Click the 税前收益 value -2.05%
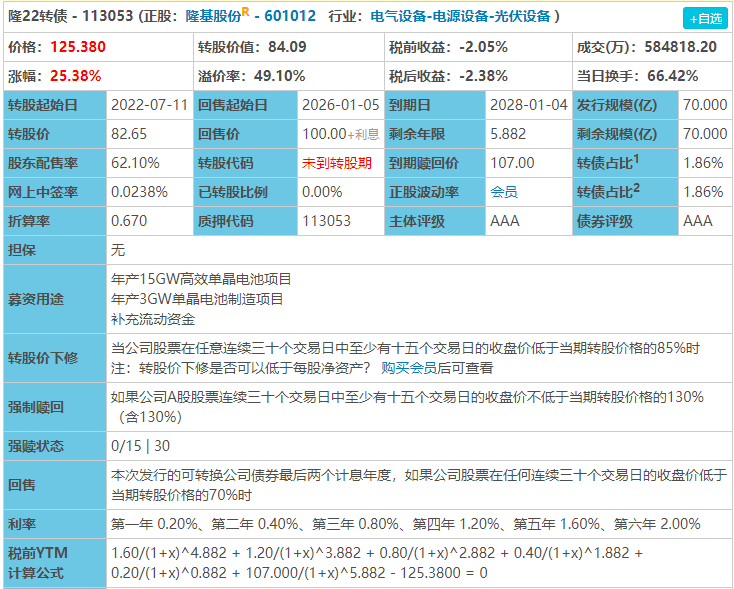The image size is (734, 589). point(484,47)
